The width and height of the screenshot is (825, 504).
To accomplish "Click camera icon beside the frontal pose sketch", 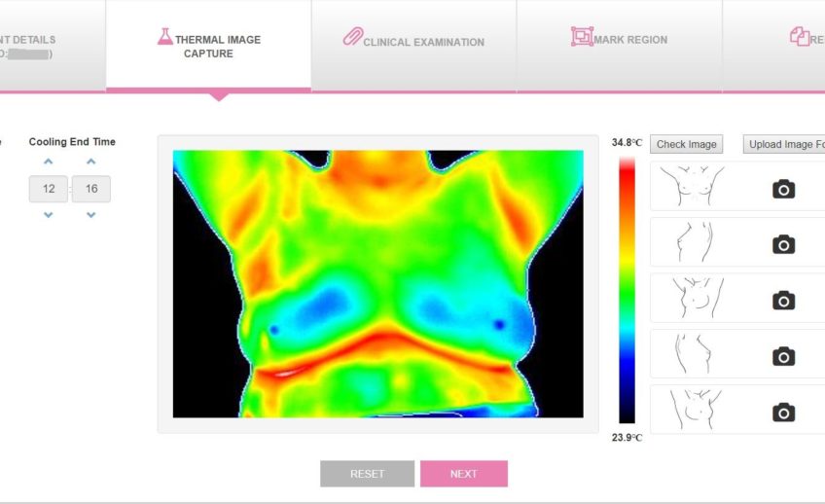I will pos(783,189).
